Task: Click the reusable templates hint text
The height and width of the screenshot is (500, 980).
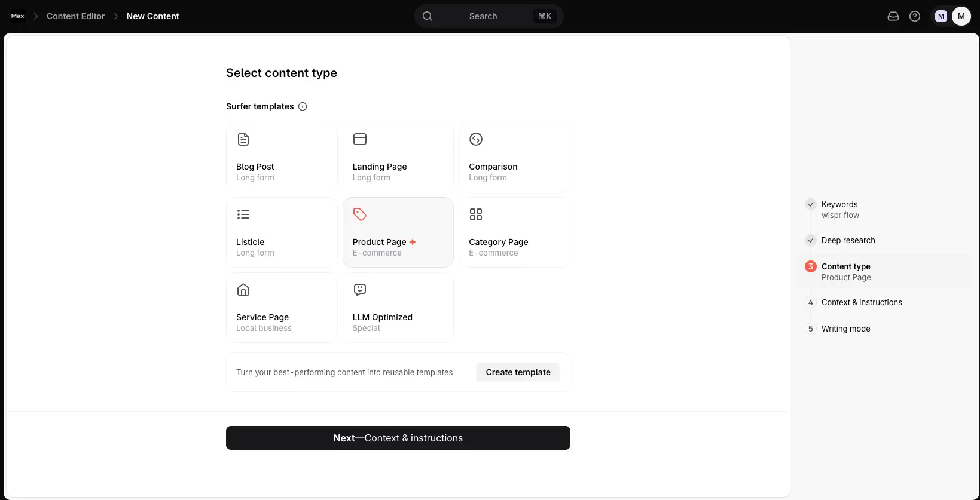Action: coord(344,372)
